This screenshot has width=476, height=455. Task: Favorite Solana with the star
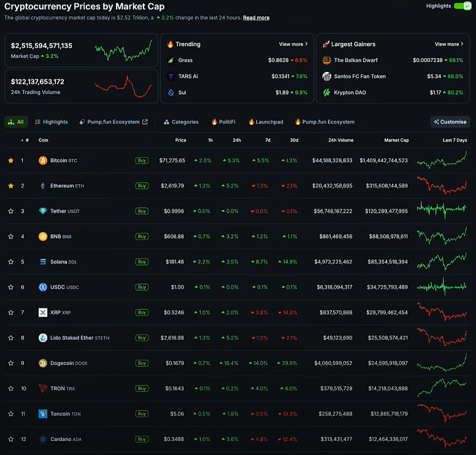11,262
